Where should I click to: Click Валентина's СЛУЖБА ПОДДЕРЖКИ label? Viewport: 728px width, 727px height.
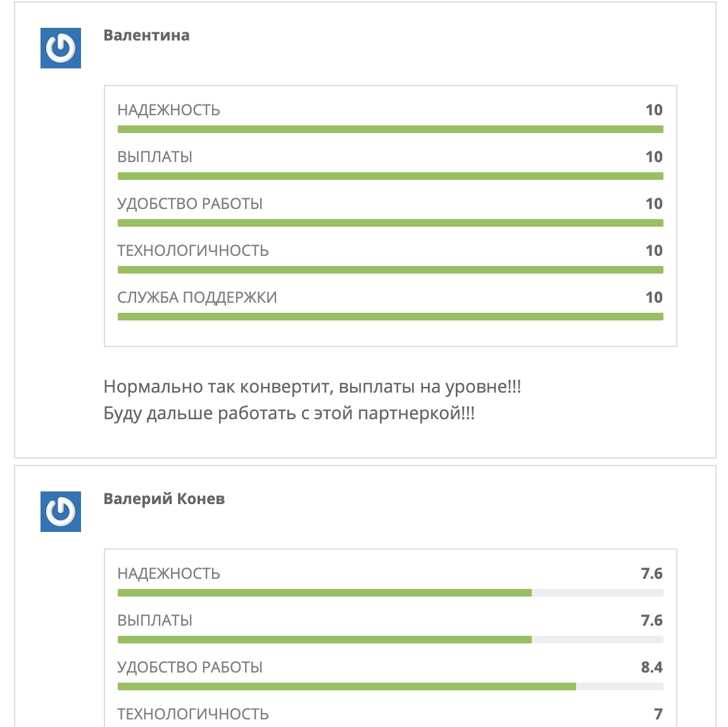197,298
